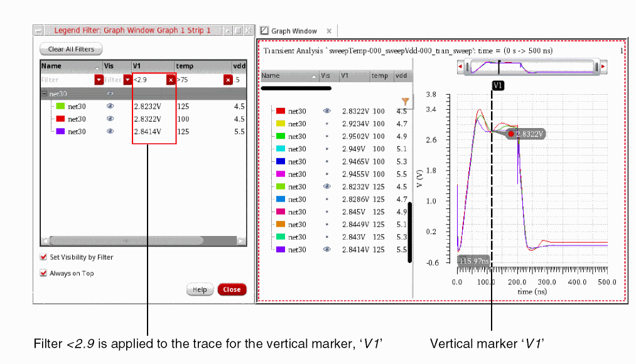Close the Graph Window tab with its X
636x364 pixels.
pyautogui.click(x=329, y=31)
